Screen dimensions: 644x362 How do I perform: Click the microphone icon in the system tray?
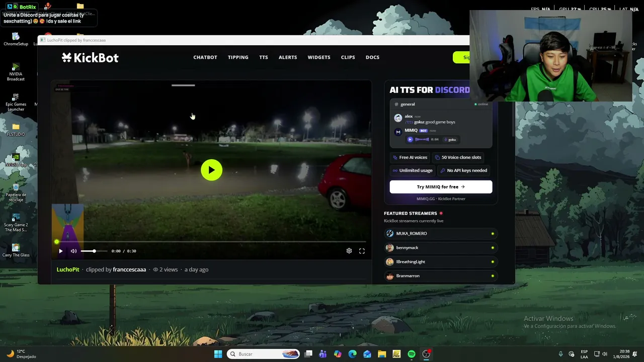point(560,354)
